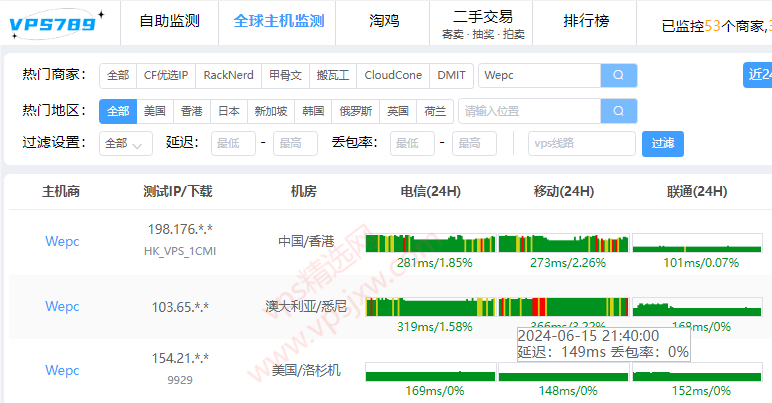Click the 联通 chart for Los Angeles row

point(697,372)
